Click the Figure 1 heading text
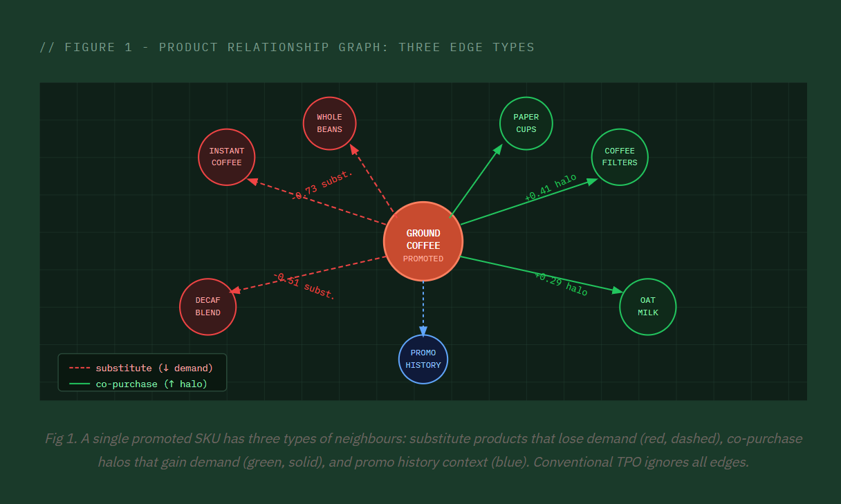Screen dimensions: 841x504 click(287, 47)
